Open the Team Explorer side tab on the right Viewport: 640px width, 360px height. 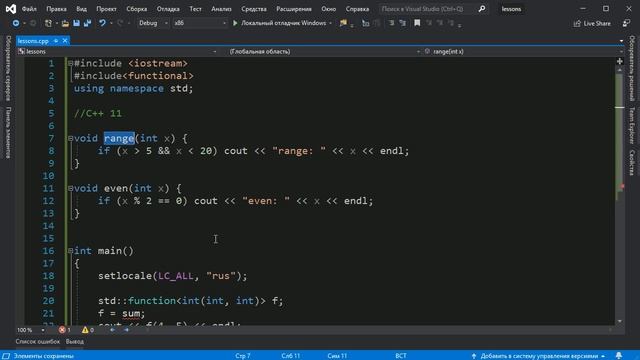click(x=631, y=125)
